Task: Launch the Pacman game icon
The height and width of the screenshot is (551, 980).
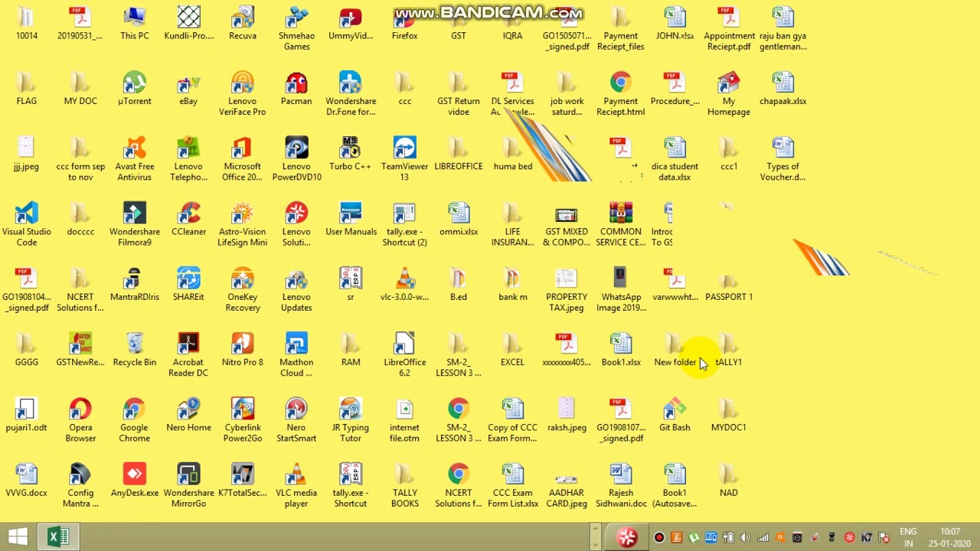Action: point(296,89)
